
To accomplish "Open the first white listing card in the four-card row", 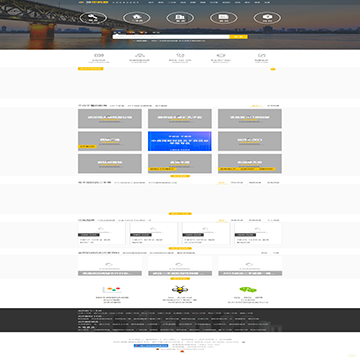I will pyautogui.click(x=101, y=234).
